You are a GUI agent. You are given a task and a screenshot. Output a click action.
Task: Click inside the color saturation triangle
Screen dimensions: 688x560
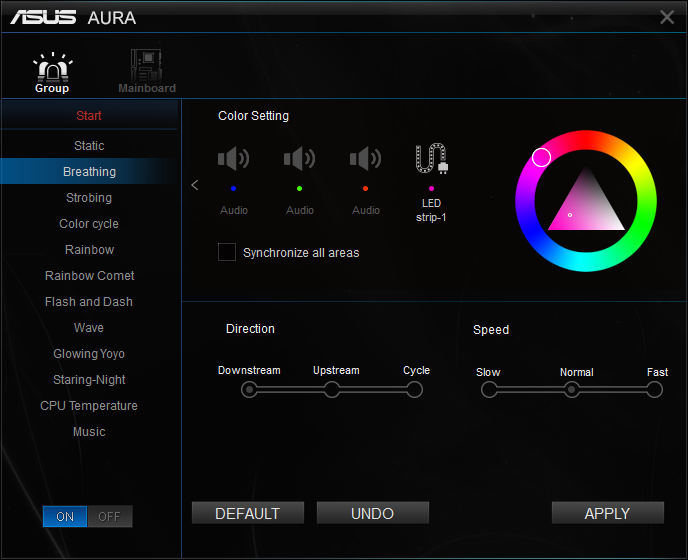[x=586, y=204]
